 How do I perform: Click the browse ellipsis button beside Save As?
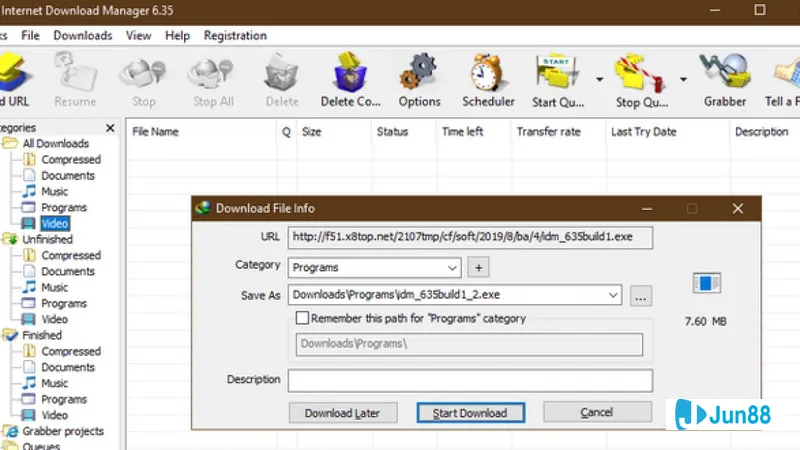coord(641,295)
